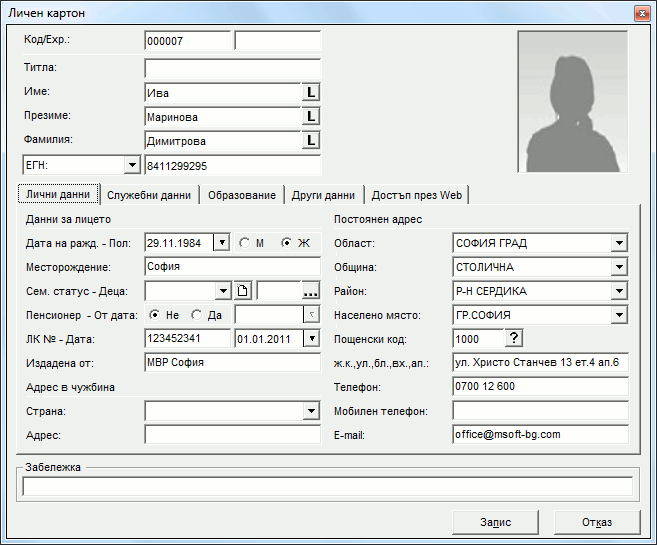Screen dimensions: 657x545
Task: Open the Район dropdown
Action: coord(619,291)
